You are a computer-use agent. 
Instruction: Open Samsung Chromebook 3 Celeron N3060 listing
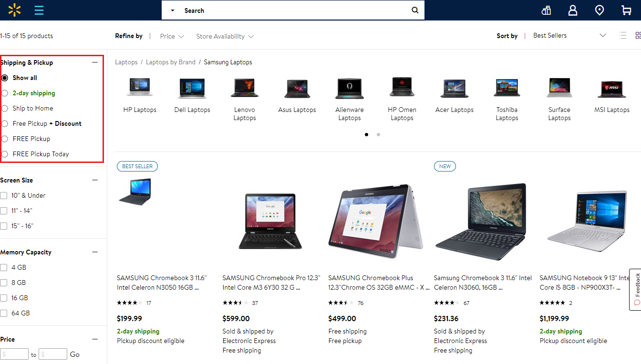[483, 283]
